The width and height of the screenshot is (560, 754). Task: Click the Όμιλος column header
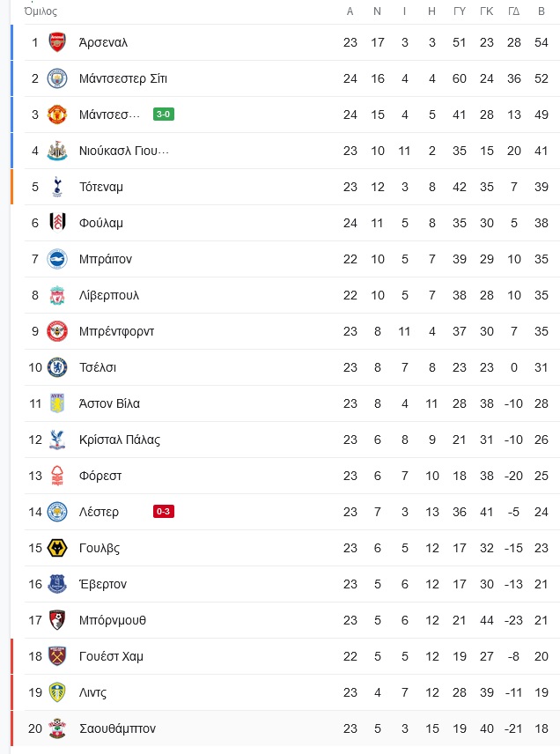coord(41,11)
